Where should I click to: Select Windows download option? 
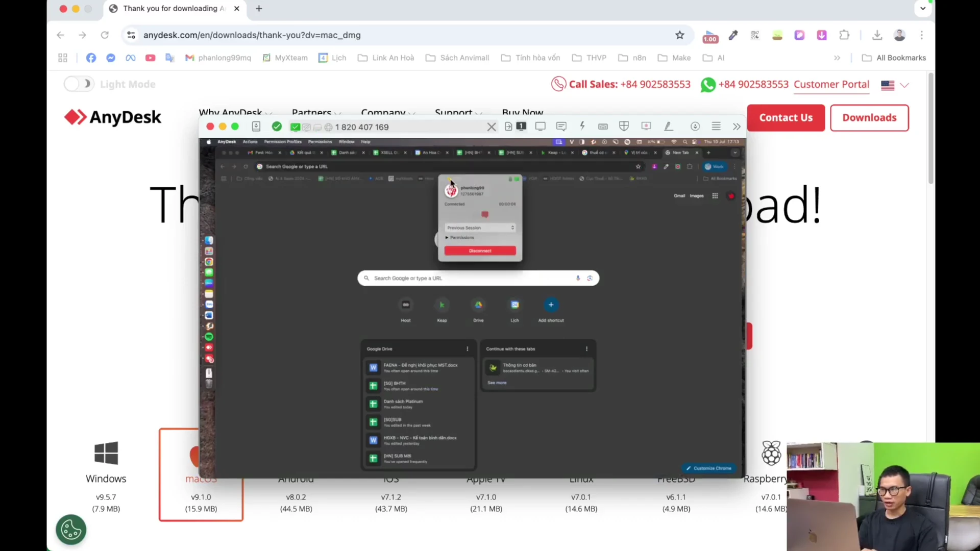coord(106,475)
